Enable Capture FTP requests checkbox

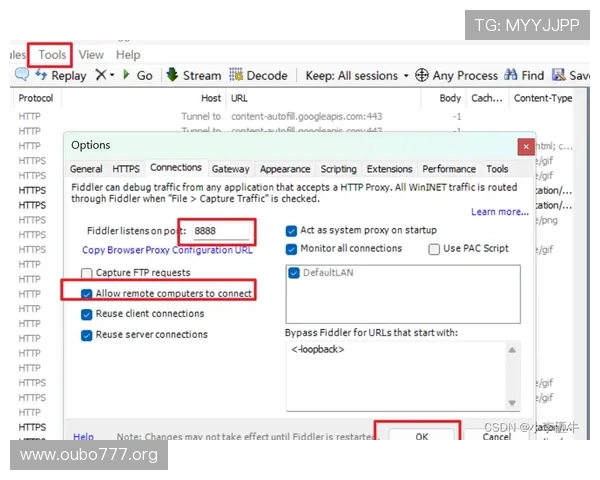pos(86,273)
